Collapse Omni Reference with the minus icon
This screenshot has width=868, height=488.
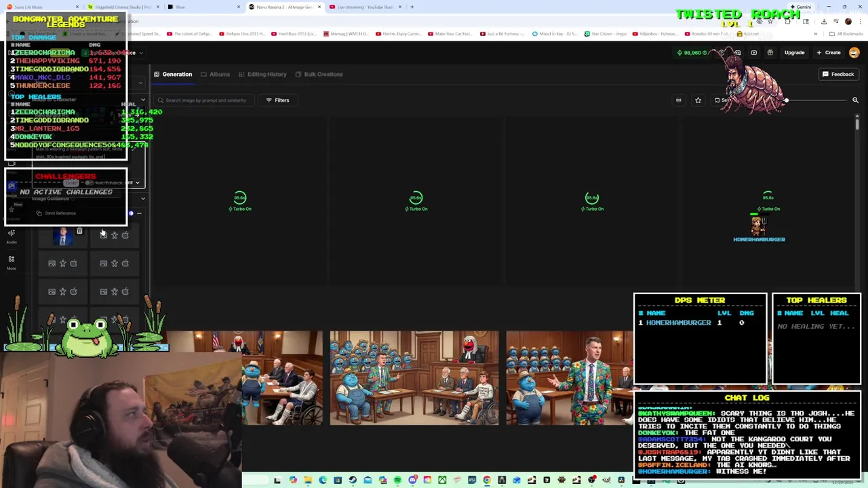(x=139, y=213)
